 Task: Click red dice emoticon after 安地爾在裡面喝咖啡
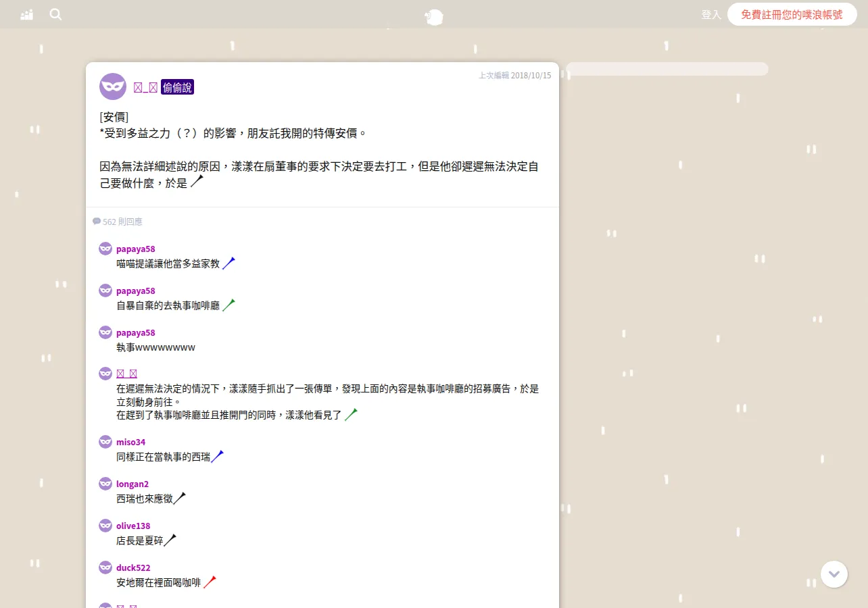point(210,582)
